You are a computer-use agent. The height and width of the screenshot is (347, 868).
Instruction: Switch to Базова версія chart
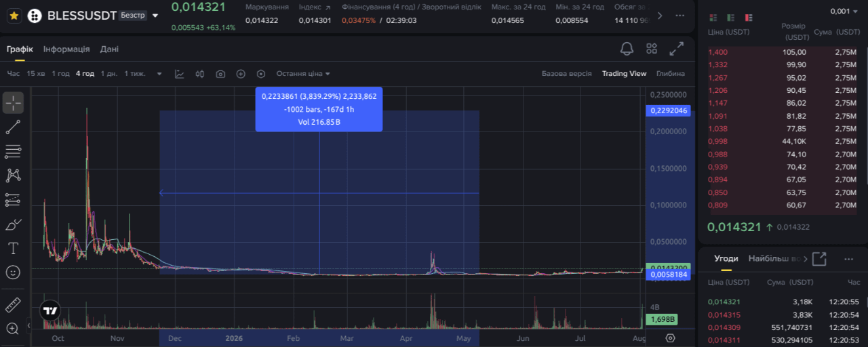(x=566, y=74)
